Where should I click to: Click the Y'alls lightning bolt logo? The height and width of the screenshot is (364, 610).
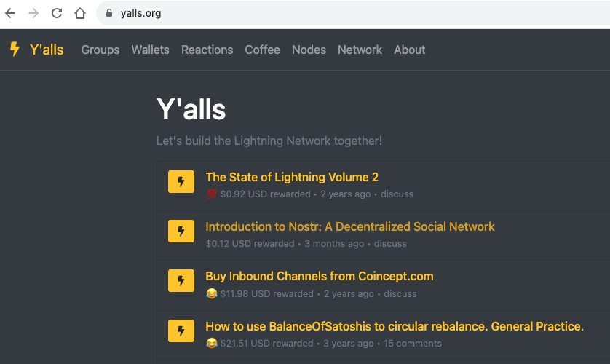(15, 50)
